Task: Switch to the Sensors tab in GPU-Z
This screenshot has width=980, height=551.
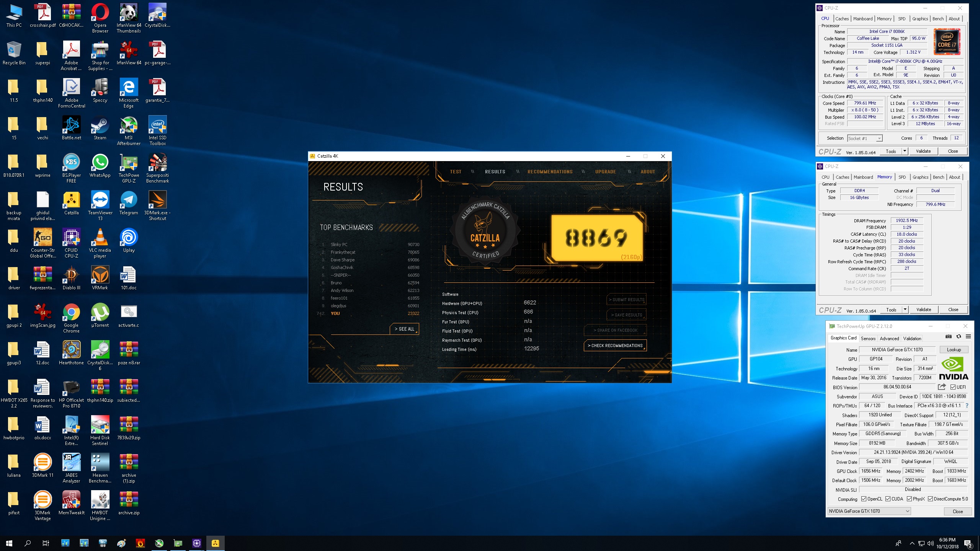Action: click(x=868, y=339)
